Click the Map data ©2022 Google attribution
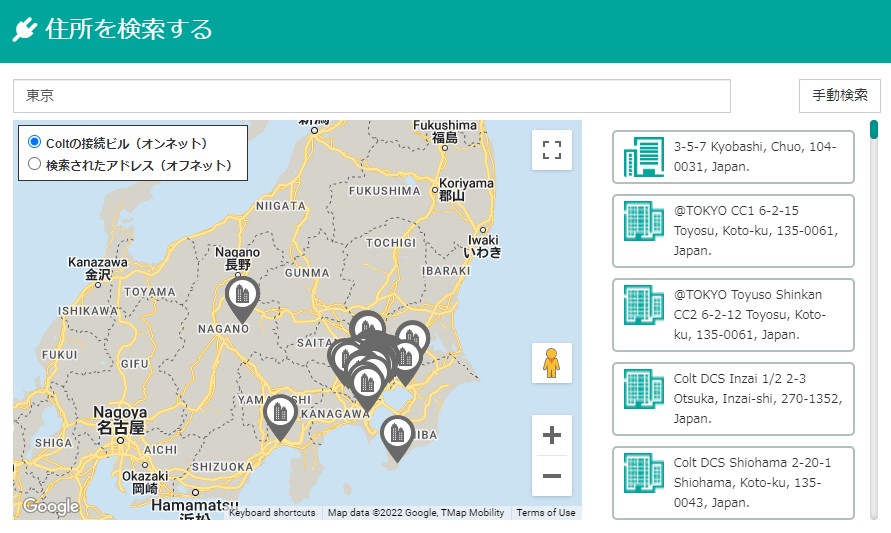The width and height of the screenshot is (891, 533). (416, 513)
